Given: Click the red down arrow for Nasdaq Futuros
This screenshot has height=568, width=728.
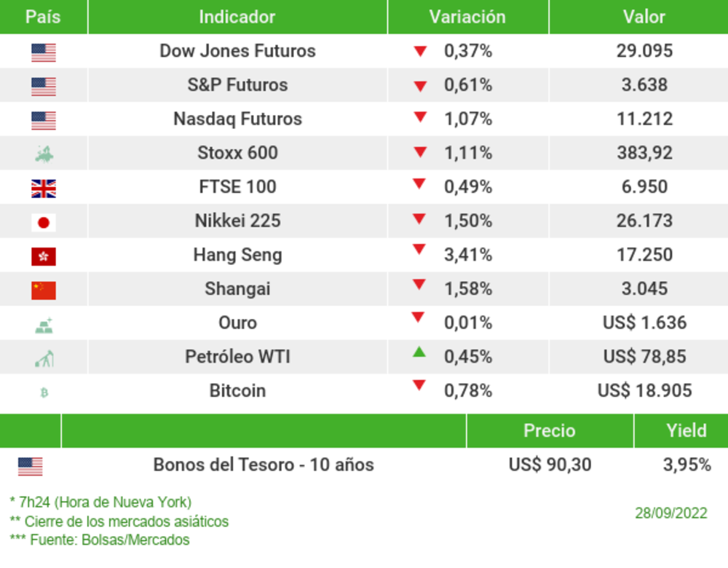Looking at the screenshot, I should click(419, 117).
